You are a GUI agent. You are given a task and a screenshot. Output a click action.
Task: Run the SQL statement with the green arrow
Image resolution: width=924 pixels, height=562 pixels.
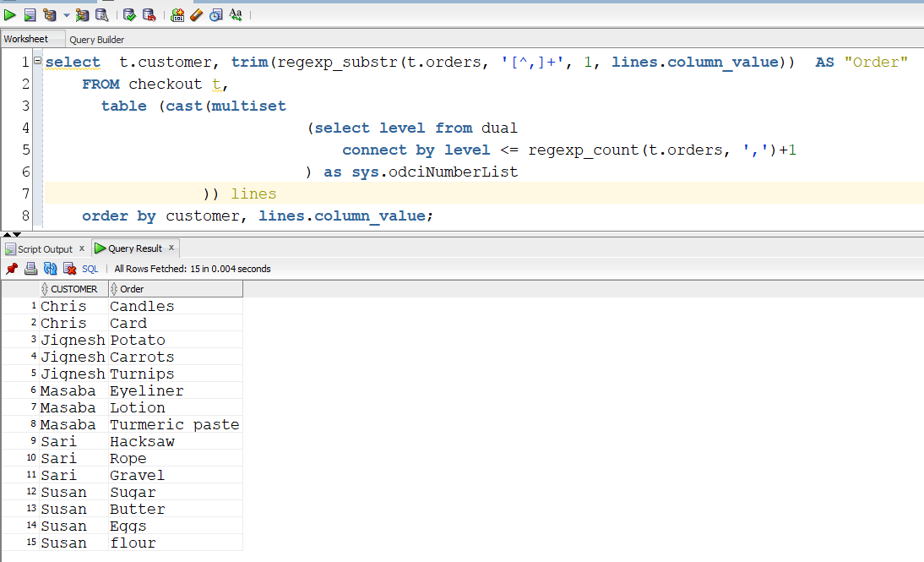(x=10, y=14)
